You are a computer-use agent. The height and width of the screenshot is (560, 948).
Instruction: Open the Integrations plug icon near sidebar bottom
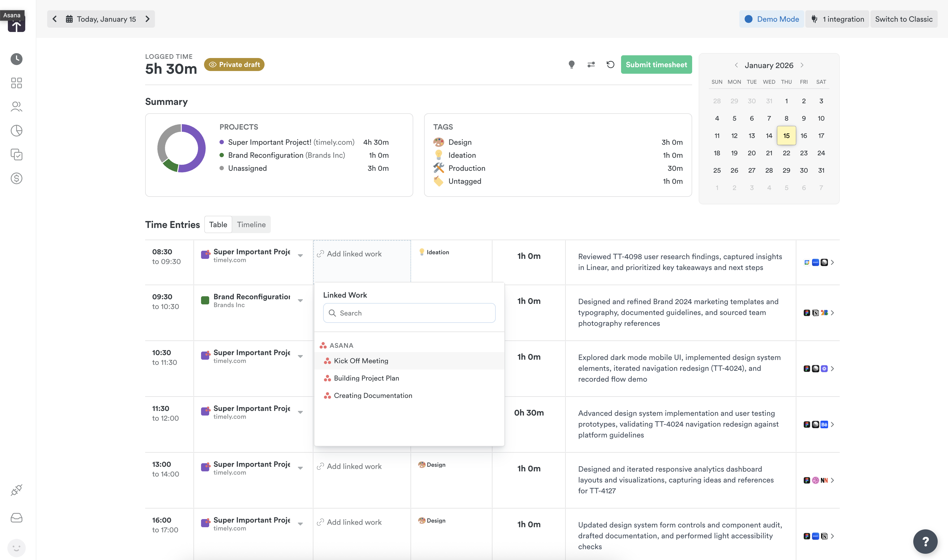point(16,490)
